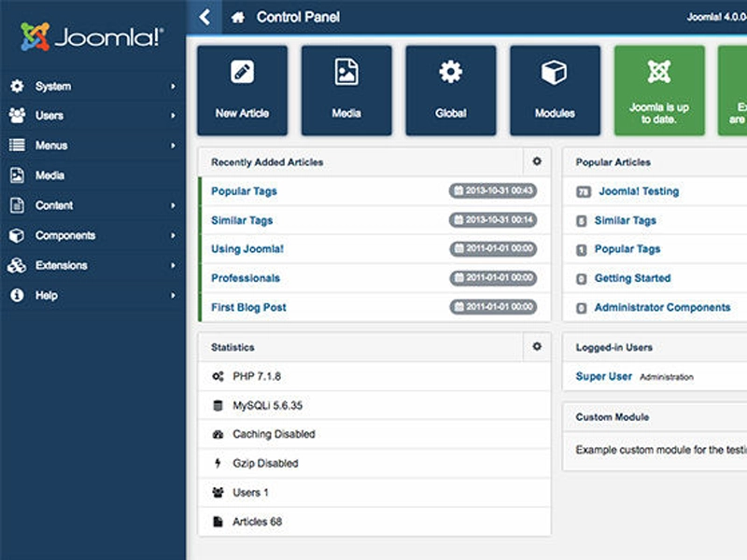
Task: Click the Menus list icon in sidebar
Action: point(17,146)
